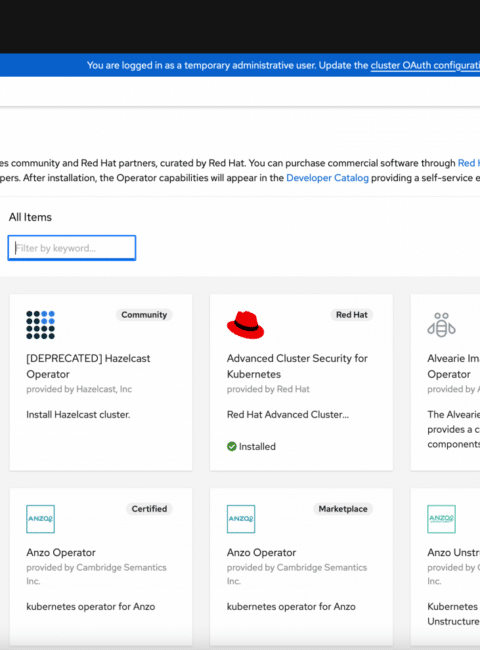Open the [DEPRECATED] Hazelcast Operator title

[x=88, y=366]
